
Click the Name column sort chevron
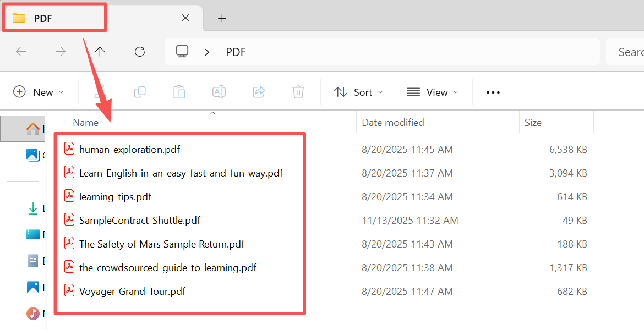click(x=212, y=112)
